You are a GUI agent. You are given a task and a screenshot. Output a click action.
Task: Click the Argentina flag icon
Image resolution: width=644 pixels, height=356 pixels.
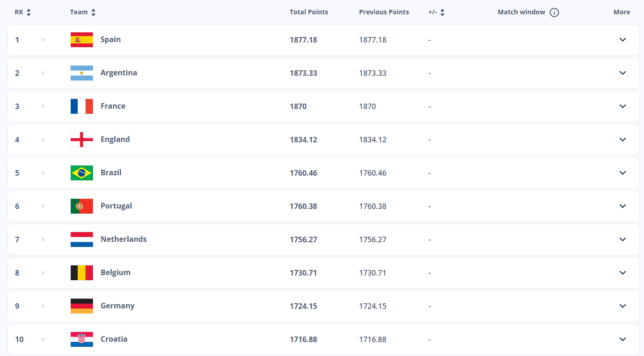82,73
